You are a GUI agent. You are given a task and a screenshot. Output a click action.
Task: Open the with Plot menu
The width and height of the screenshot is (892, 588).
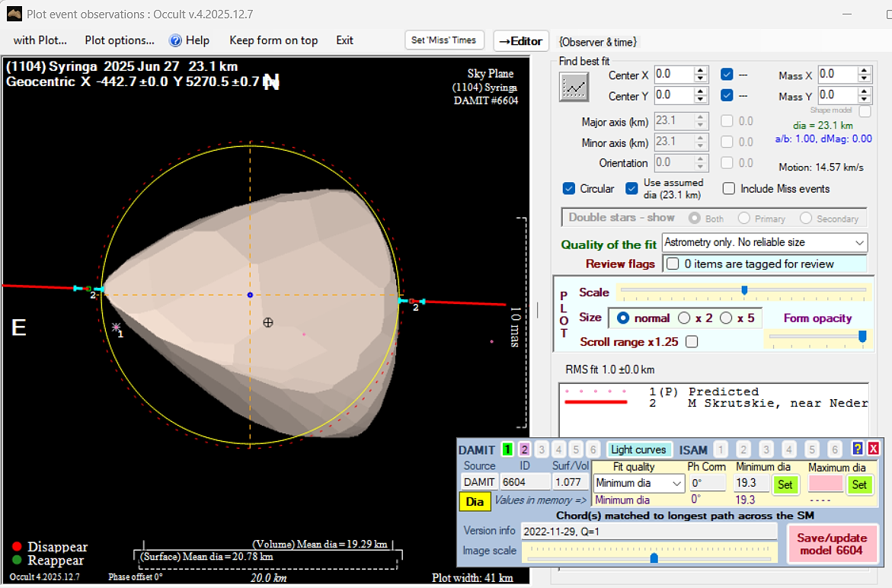pos(40,40)
